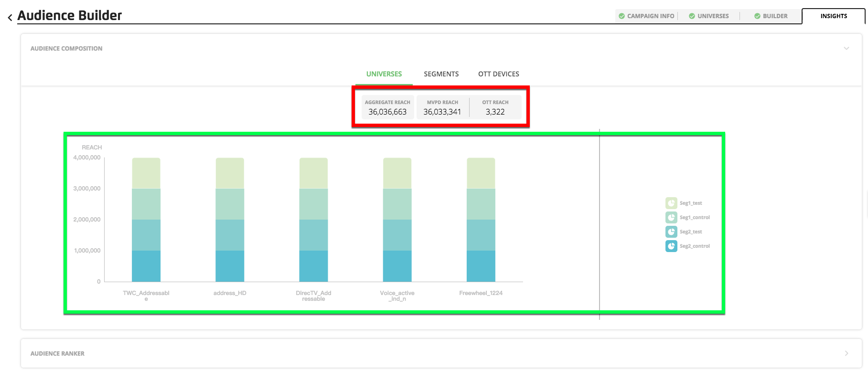868x380 pixels.
Task: Switch to the Segments composition tab
Action: point(441,74)
